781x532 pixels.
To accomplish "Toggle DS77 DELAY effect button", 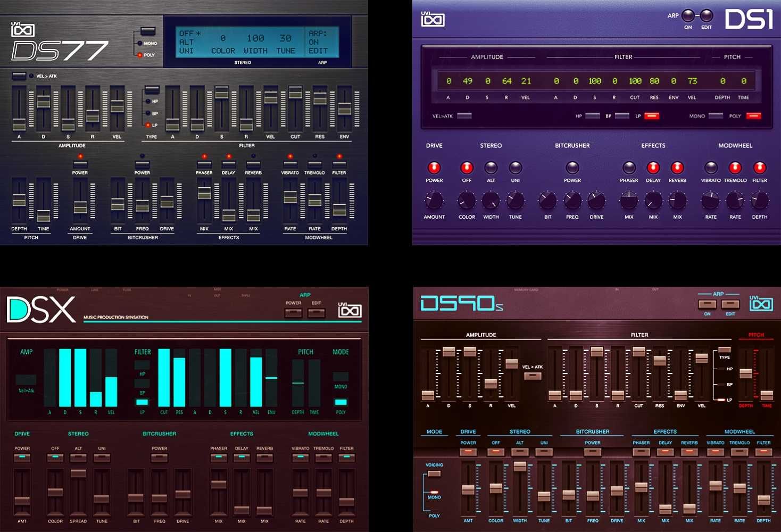I will pyautogui.click(x=229, y=164).
